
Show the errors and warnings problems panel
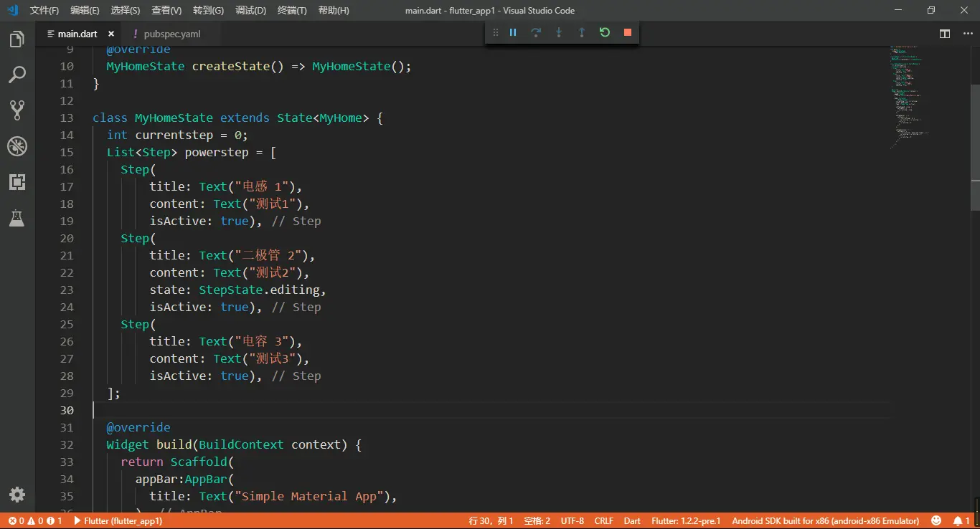[35, 521]
